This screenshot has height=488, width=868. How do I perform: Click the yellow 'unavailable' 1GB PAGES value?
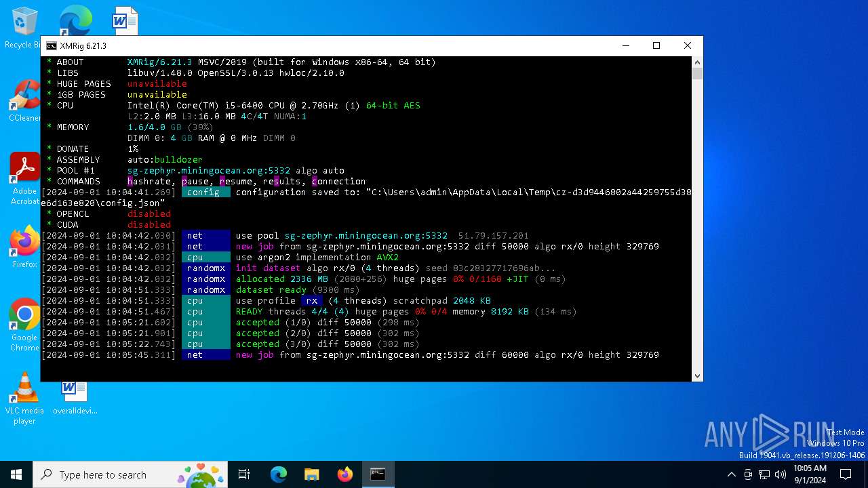tap(157, 95)
